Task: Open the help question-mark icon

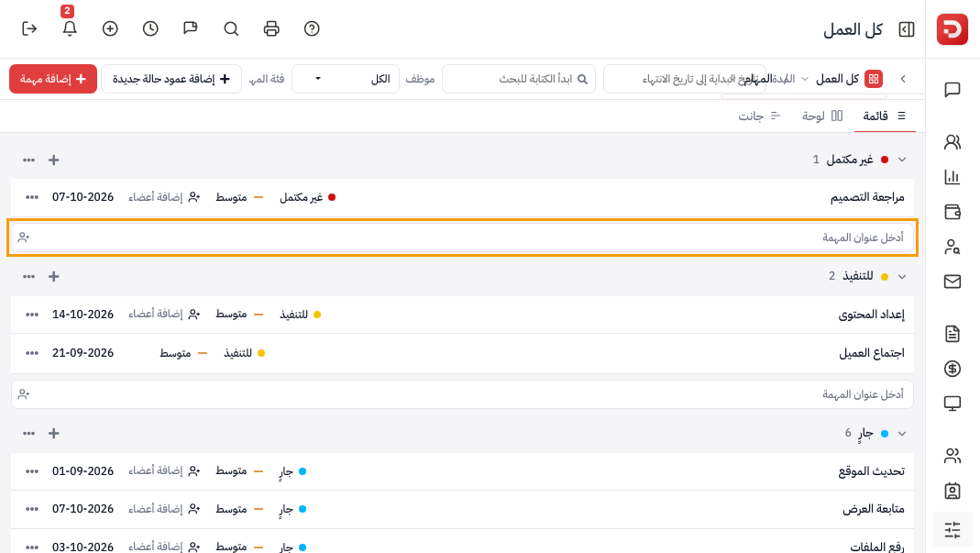Action: pos(312,28)
